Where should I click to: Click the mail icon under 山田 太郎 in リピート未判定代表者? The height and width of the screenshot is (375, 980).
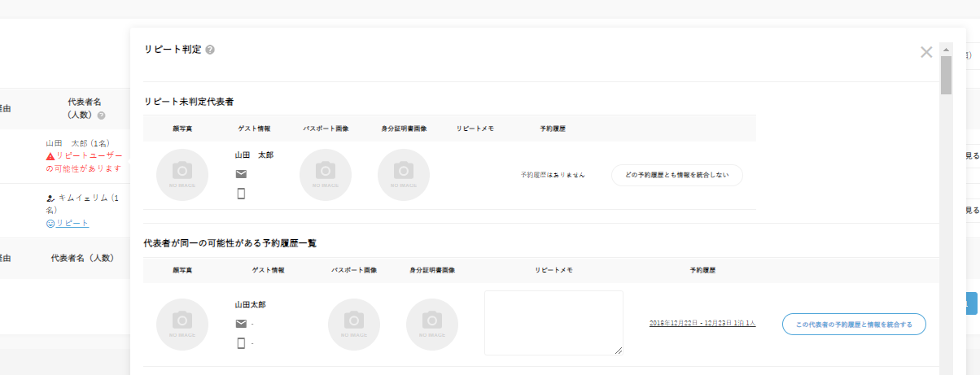241,174
